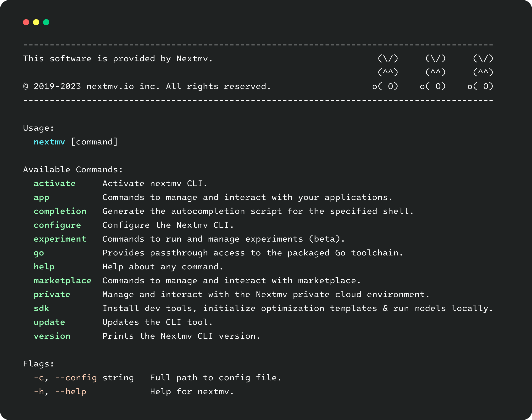Image resolution: width=532 pixels, height=420 pixels.
Task: Click 'Commands to run and manage experiments' text
Action: (x=224, y=239)
